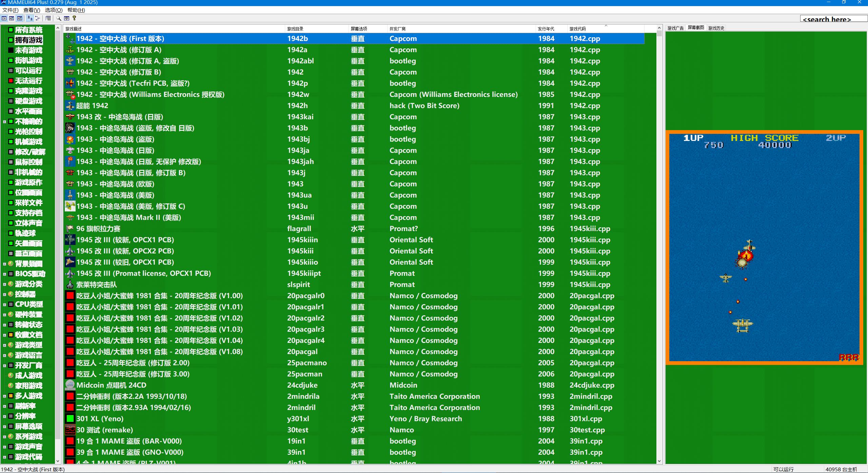Image resolution: width=868 pixels, height=473 pixels.
Task: Click the 1942 gameplay screenshot preview
Action: [x=764, y=248]
